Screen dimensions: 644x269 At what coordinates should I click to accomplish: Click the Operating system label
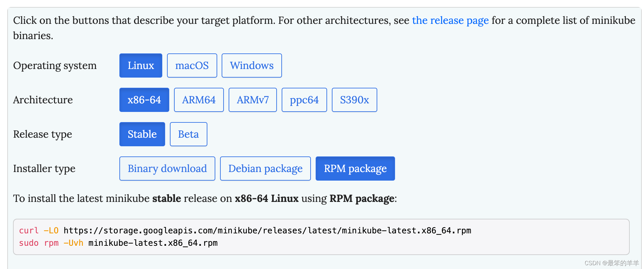click(55, 66)
